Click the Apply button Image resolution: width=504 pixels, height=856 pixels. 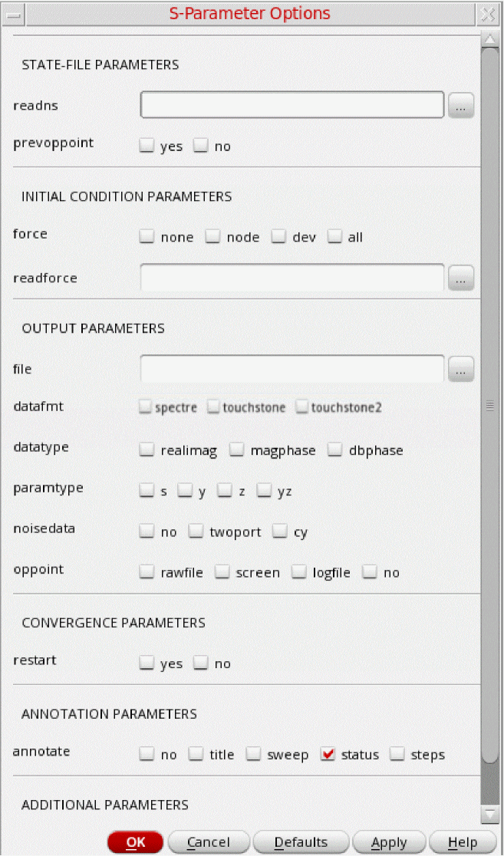click(x=389, y=842)
